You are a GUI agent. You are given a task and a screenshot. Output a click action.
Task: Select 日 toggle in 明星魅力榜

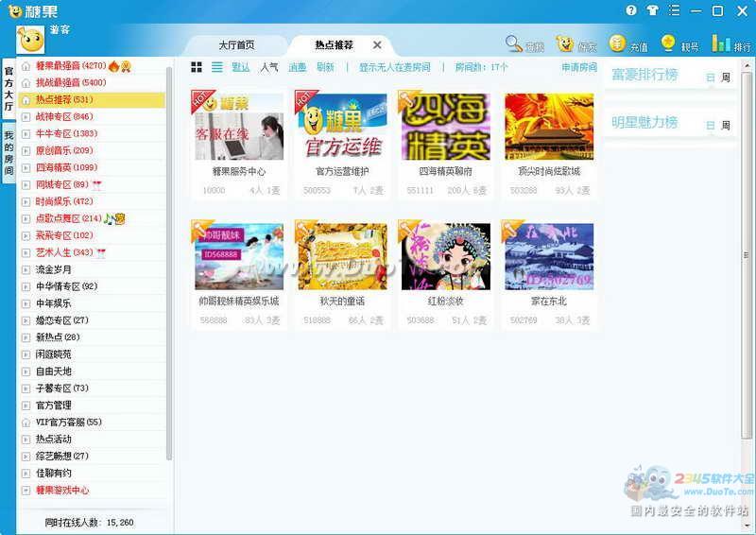[710, 125]
